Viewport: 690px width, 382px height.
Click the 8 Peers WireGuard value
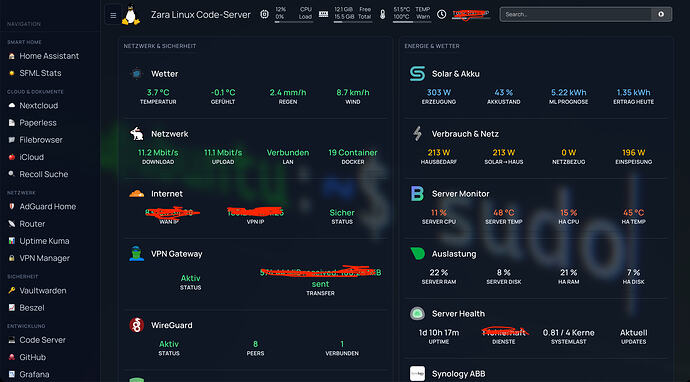pos(255,344)
